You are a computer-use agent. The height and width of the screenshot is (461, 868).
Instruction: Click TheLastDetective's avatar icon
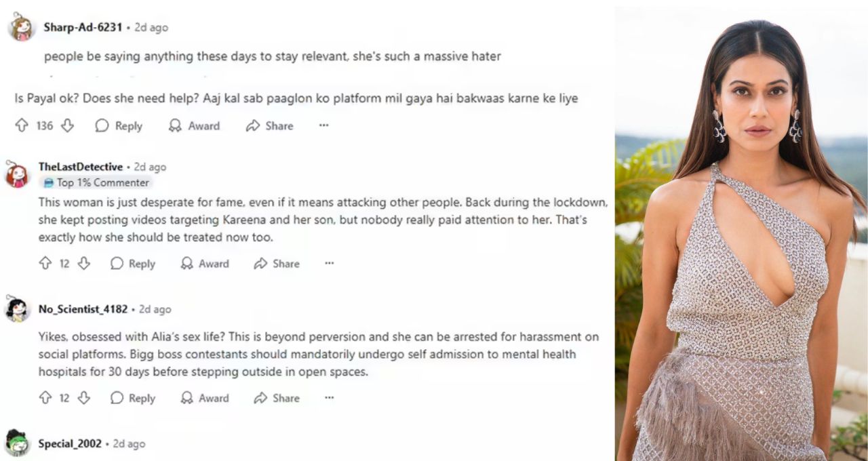pos(17,174)
